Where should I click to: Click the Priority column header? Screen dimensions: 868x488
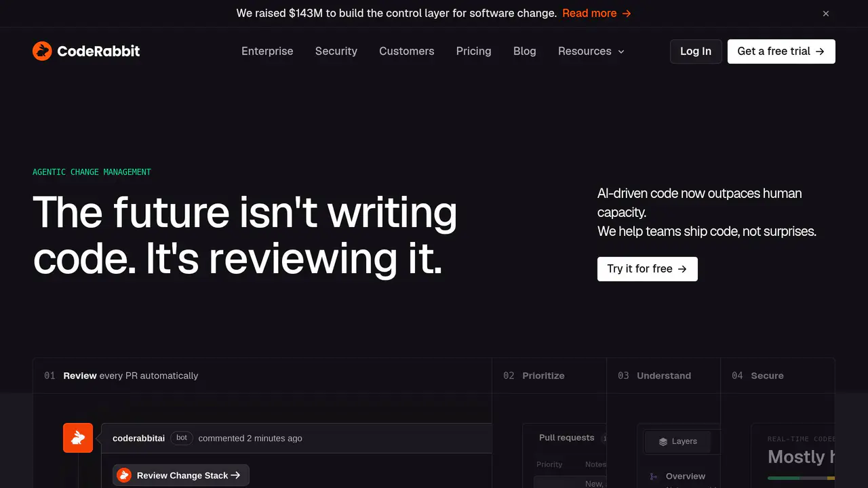coord(549,465)
